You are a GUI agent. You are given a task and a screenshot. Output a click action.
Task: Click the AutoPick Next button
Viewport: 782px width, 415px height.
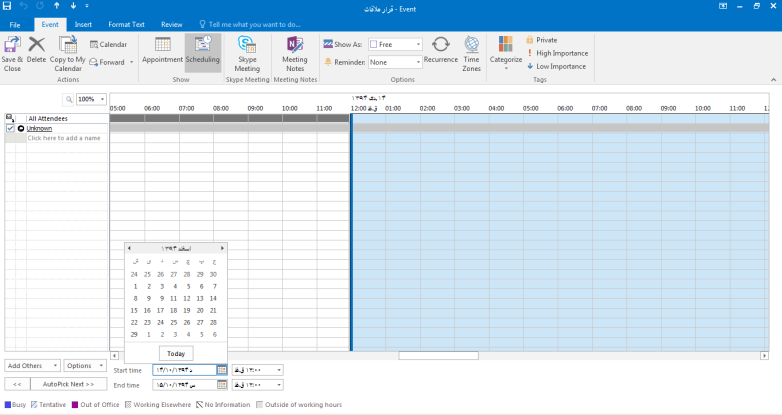tap(69, 384)
